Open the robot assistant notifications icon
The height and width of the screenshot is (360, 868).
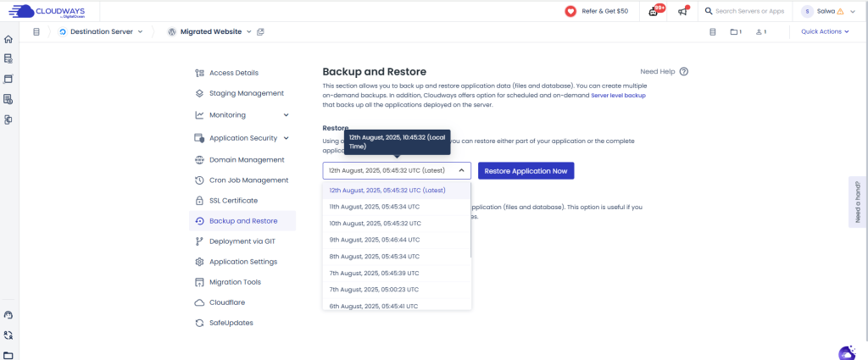click(x=654, y=11)
